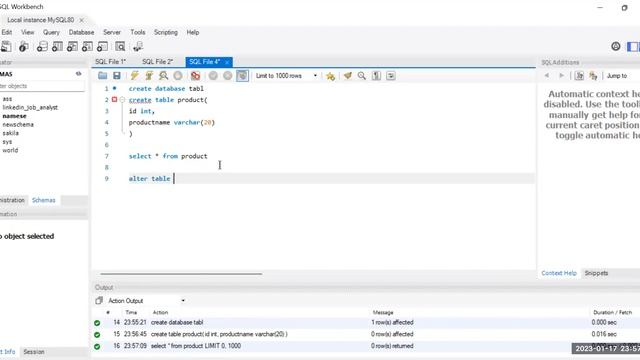The width and height of the screenshot is (640, 360).
Task: Switch to SQL File 1 tab
Action: pyautogui.click(x=110, y=62)
